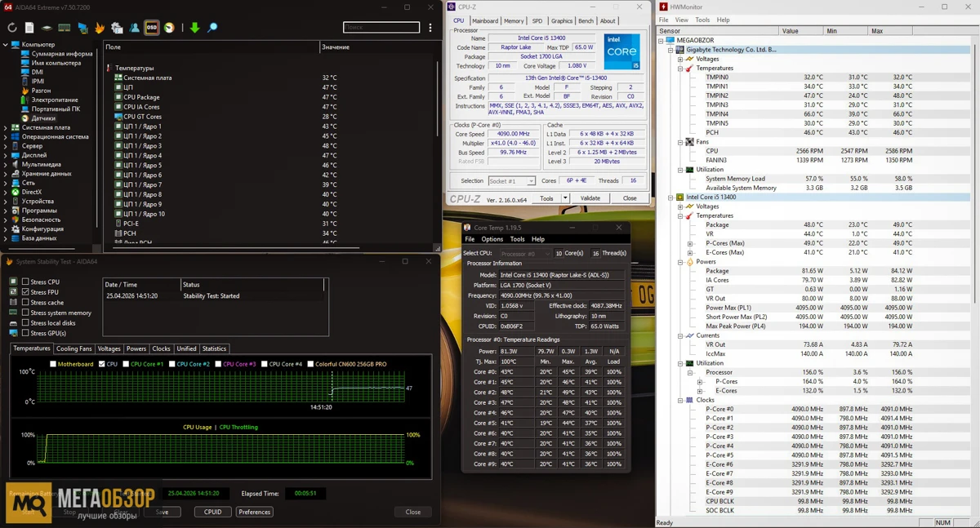Screen dimensions: 980x528
Task: Collapse the Gigabyte Technology node in HWMonitor
Action: (670, 50)
